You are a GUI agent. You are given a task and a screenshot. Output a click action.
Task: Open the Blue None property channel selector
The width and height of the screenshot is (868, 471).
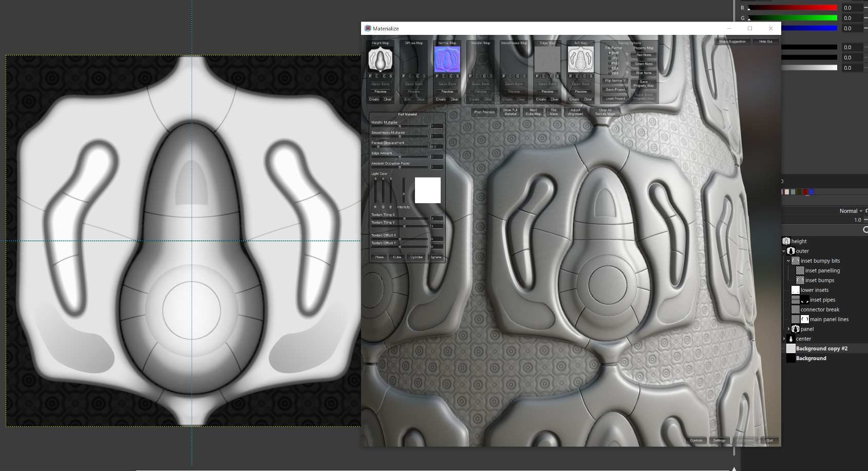click(644, 73)
